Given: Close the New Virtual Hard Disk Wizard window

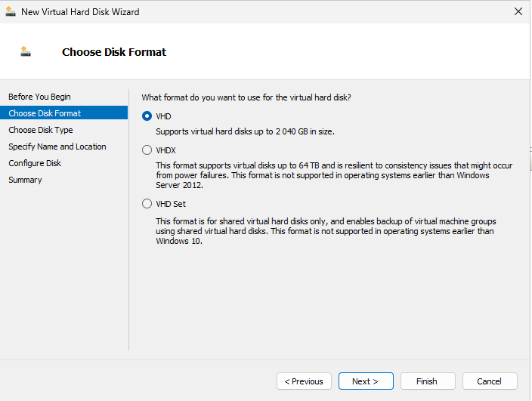Looking at the screenshot, I should click(x=518, y=12).
